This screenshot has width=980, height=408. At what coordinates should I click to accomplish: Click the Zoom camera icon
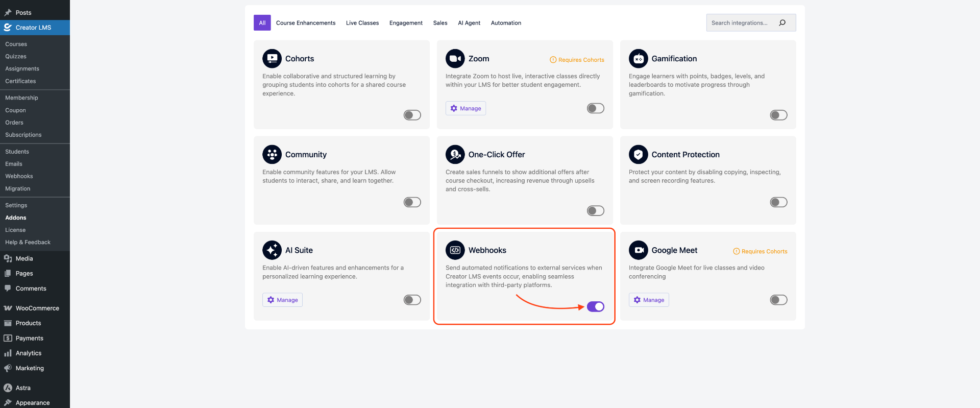(455, 59)
